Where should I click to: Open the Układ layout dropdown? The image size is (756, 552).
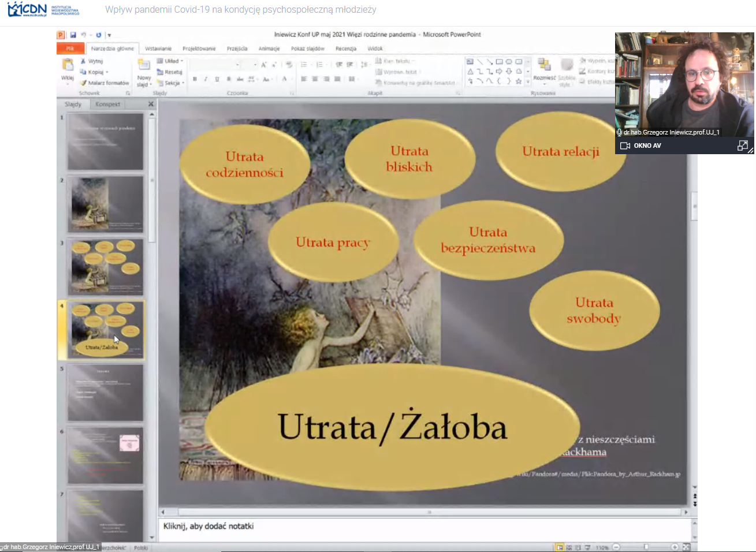(x=170, y=61)
